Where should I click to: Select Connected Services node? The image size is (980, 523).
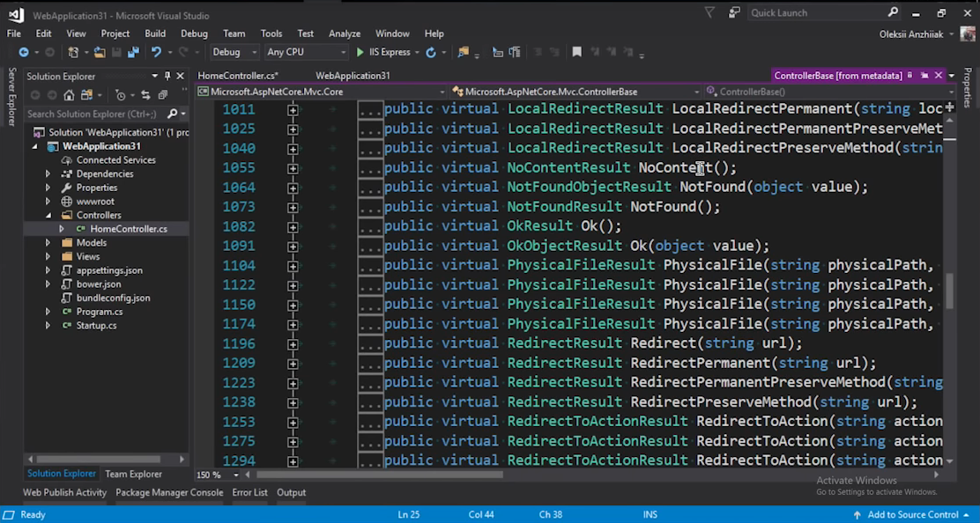(x=115, y=159)
